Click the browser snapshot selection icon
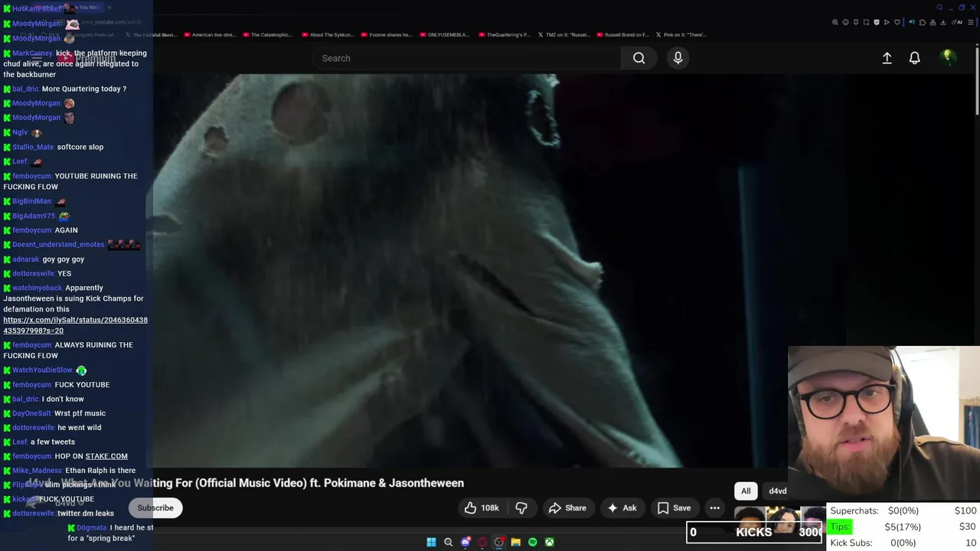The width and height of the screenshot is (980, 551). click(866, 22)
